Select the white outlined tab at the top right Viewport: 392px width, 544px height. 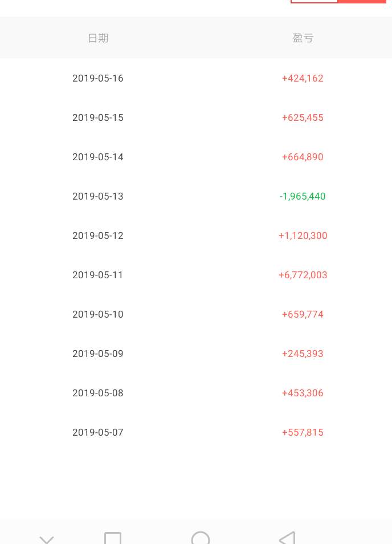[x=314, y=1]
